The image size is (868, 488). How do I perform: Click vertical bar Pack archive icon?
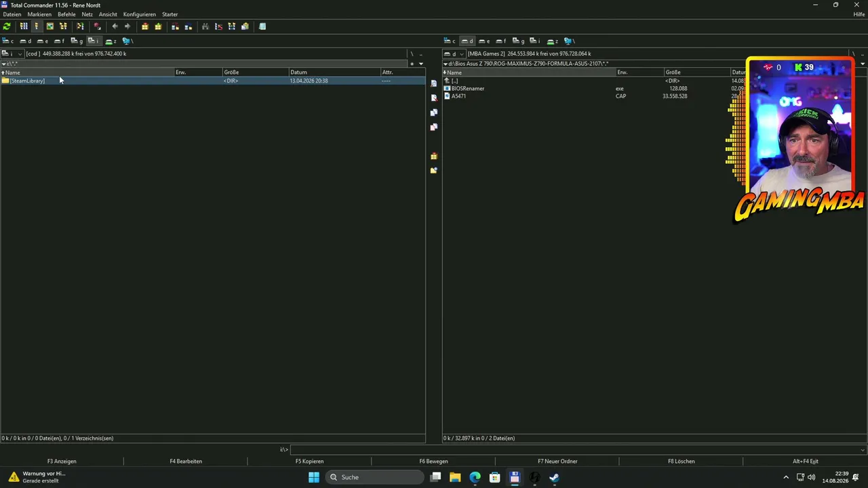pyautogui.click(x=434, y=156)
